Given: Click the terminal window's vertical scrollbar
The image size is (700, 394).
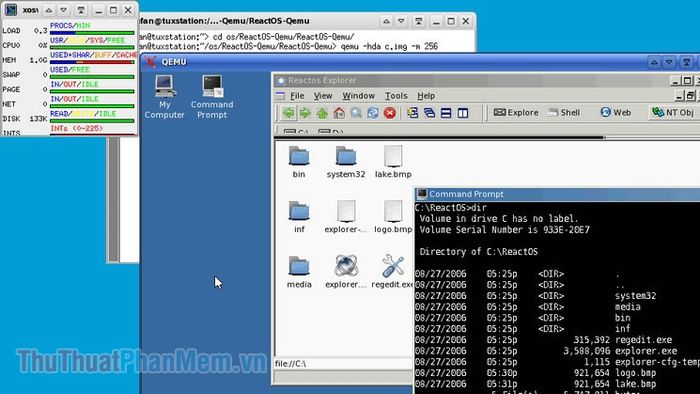Looking at the screenshot, I should coord(114,199).
